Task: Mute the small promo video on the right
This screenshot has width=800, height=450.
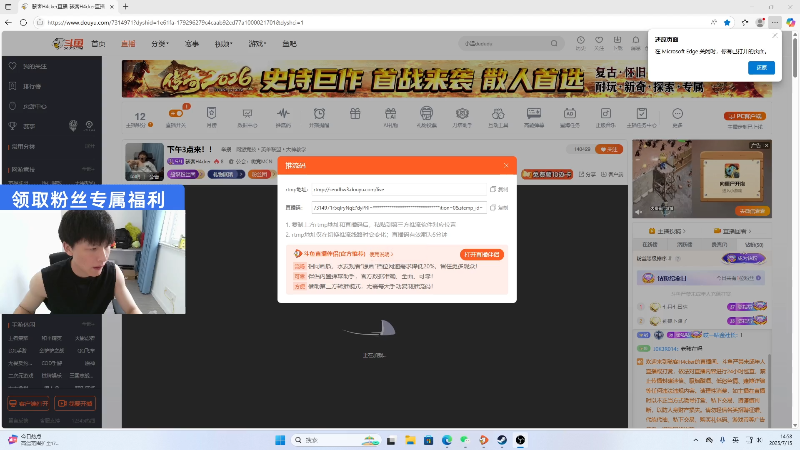Action: [x=639, y=212]
